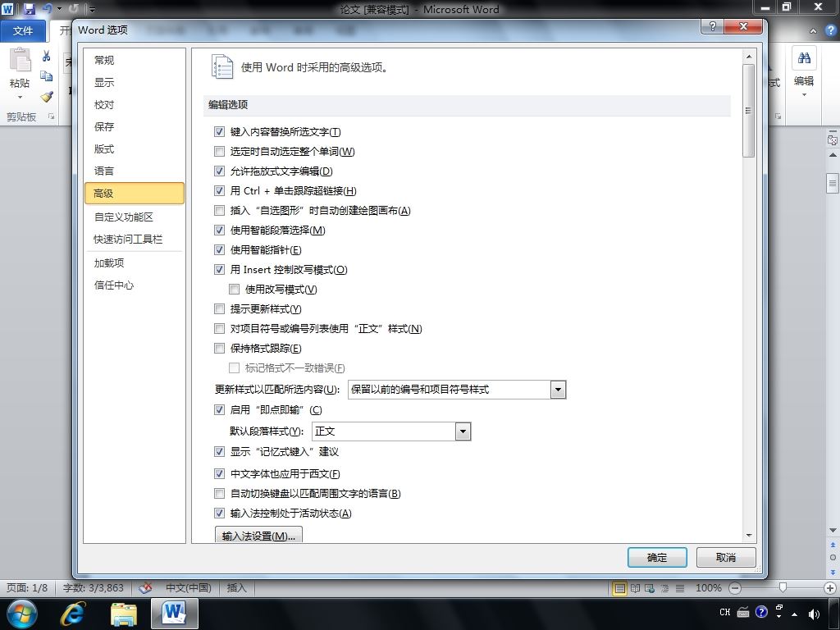The height and width of the screenshot is (630, 840).
Task: Expand the customize quick access toolbar arrow
Action: (x=92, y=9)
